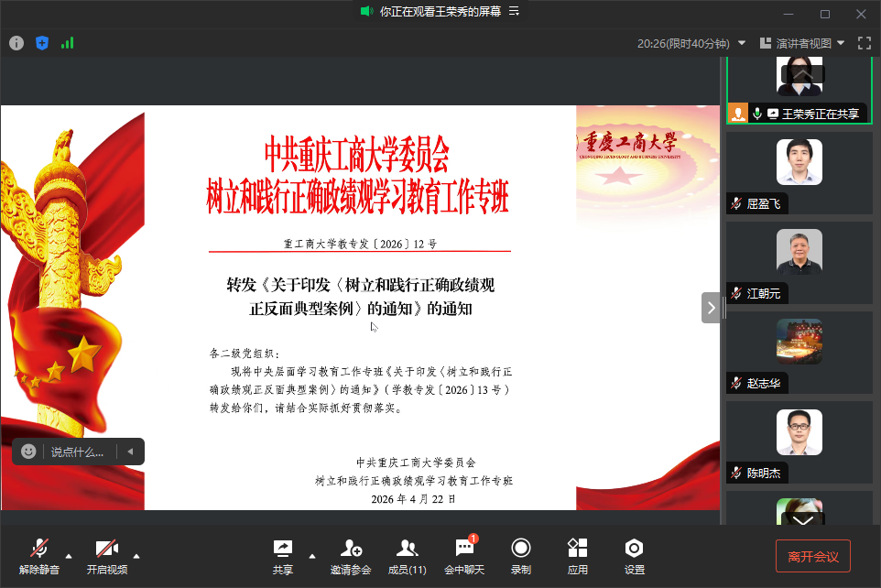Click the 说点什么... chat input

tap(77, 452)
